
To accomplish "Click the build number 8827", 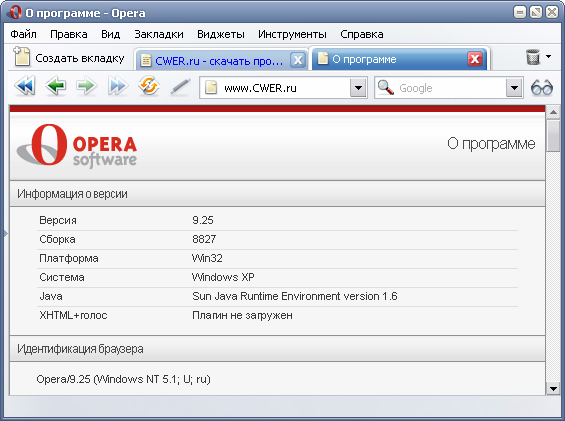I will (x=204, y=239).
